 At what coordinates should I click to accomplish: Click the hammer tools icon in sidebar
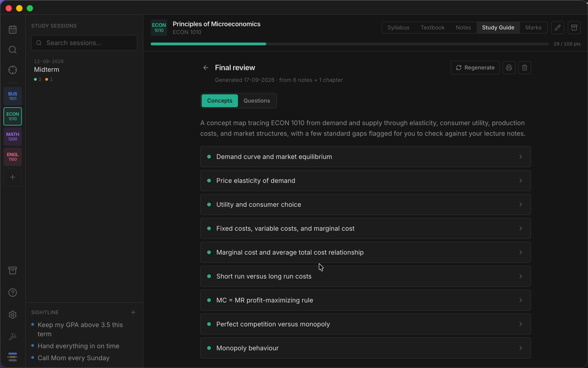click(13, 337)
